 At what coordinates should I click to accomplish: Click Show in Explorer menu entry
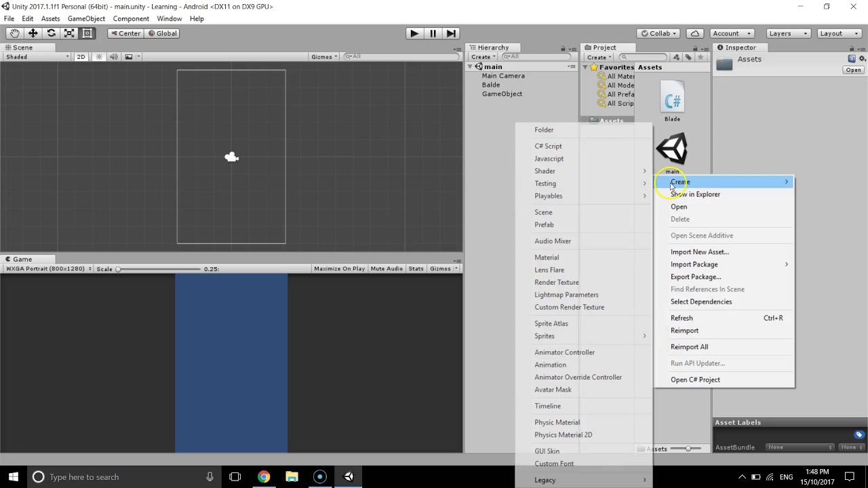(695, 195)
